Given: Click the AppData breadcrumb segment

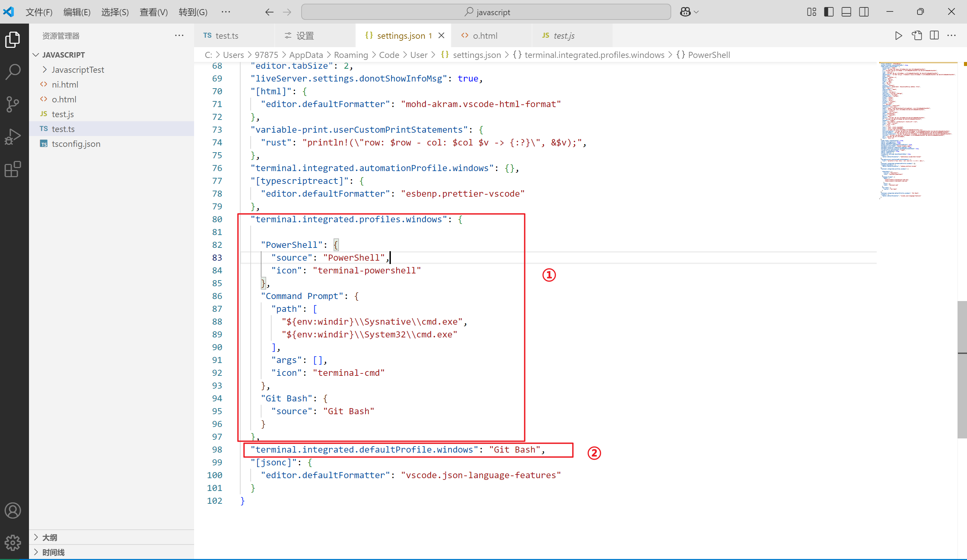Looking at the screenshot, I should click(306, 55).
